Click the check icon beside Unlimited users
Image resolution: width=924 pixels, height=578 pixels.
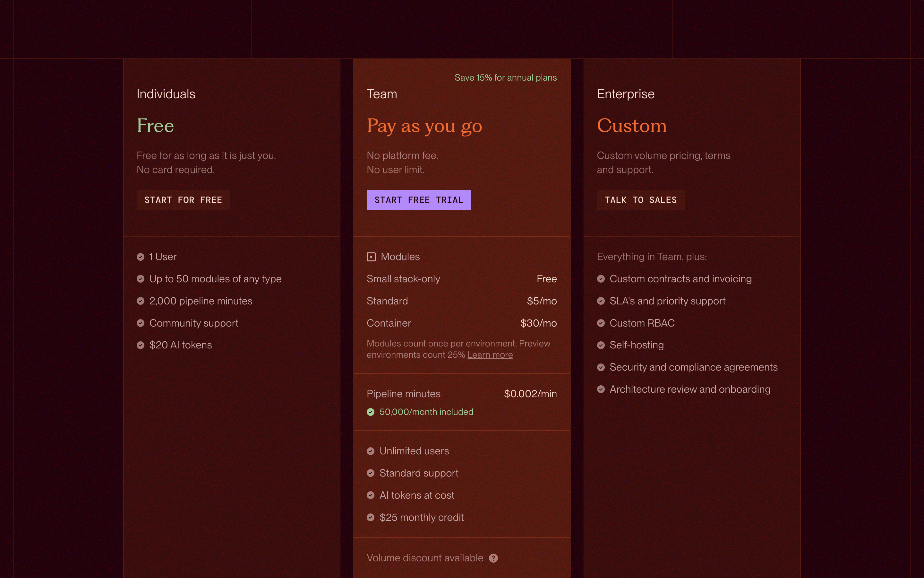370,451
